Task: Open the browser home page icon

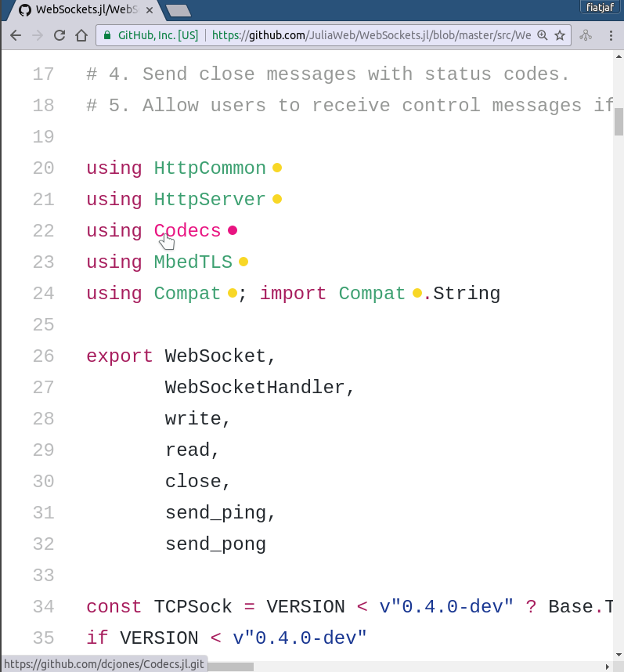Action: tap(81, 35)
